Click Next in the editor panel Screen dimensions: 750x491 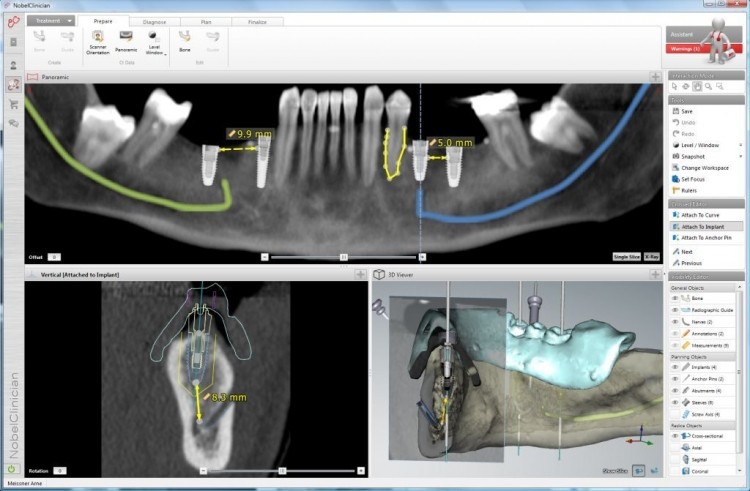click(x=683, y=251)
